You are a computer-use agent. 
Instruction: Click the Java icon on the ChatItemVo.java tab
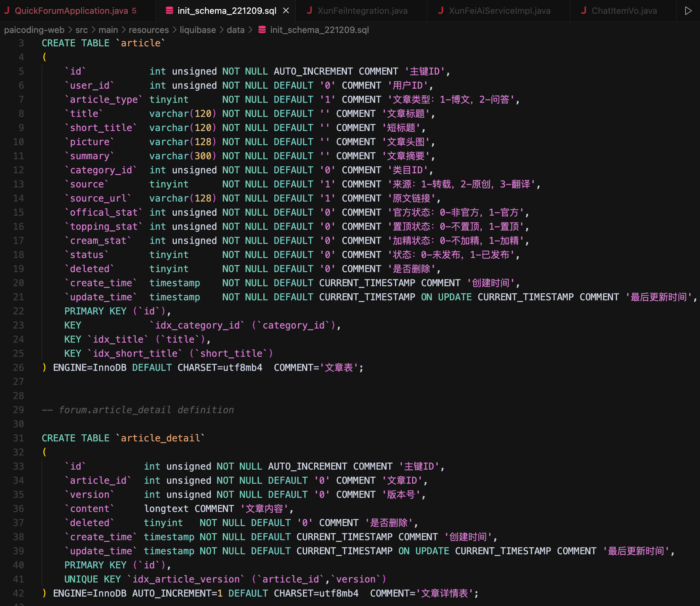click(x=583, y=11)
